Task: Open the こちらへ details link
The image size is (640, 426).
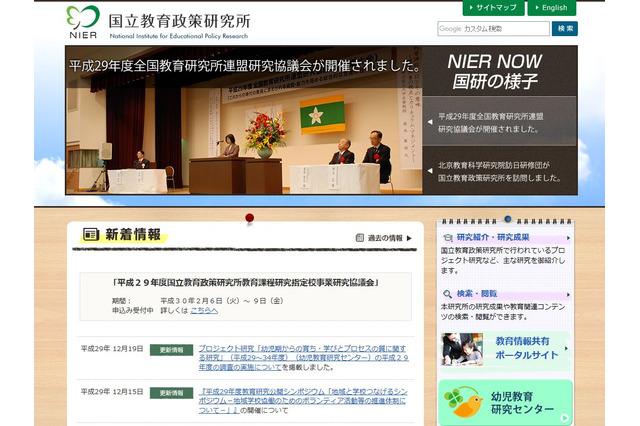Action: 204,311
